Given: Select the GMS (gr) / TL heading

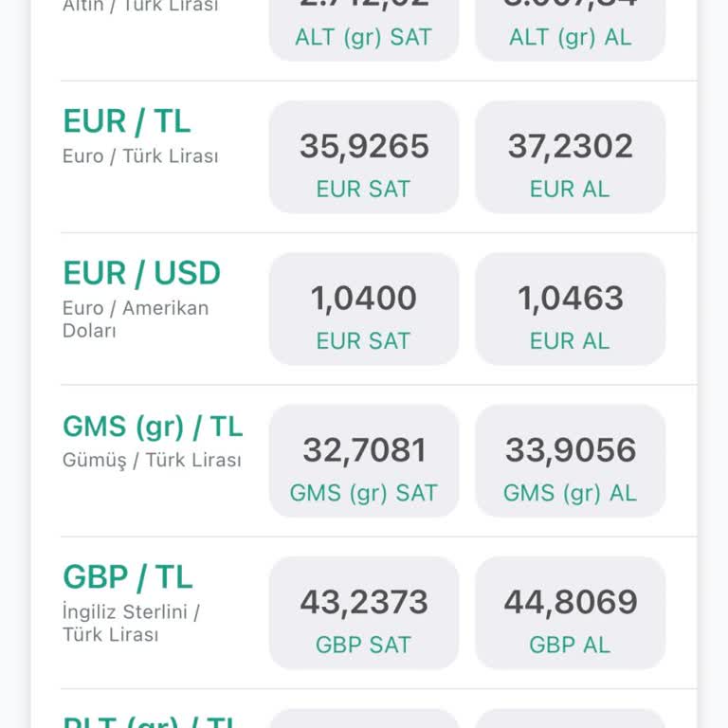Looking at the screenshot, I should click(x=153, y=427).
